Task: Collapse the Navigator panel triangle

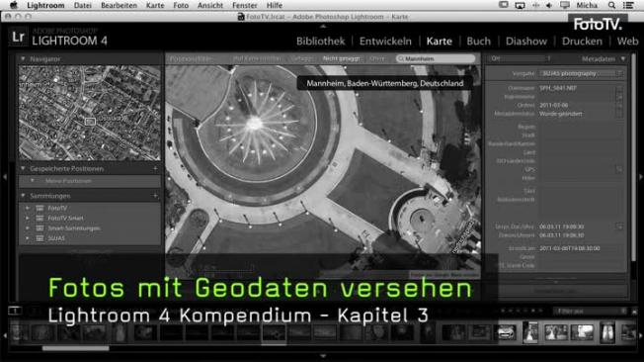Action: coord(23,58)
